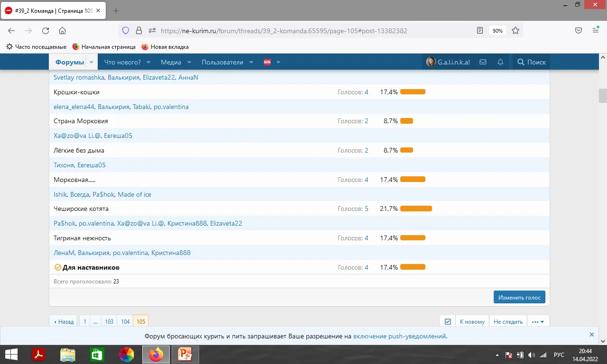This screenshot has height=364, width=607.
Task: Jump to newest posts with К новому
Action: [472, 321]
